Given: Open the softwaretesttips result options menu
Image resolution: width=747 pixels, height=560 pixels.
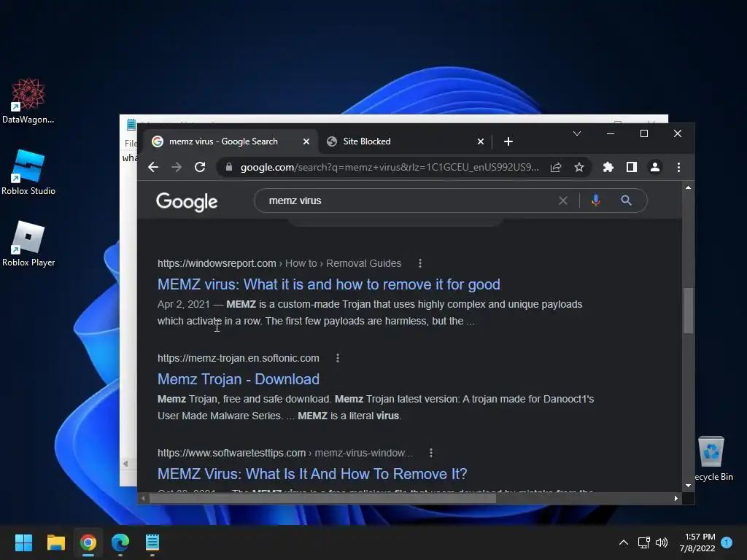Looking at the screenshot, I should [x=431, y=453].
